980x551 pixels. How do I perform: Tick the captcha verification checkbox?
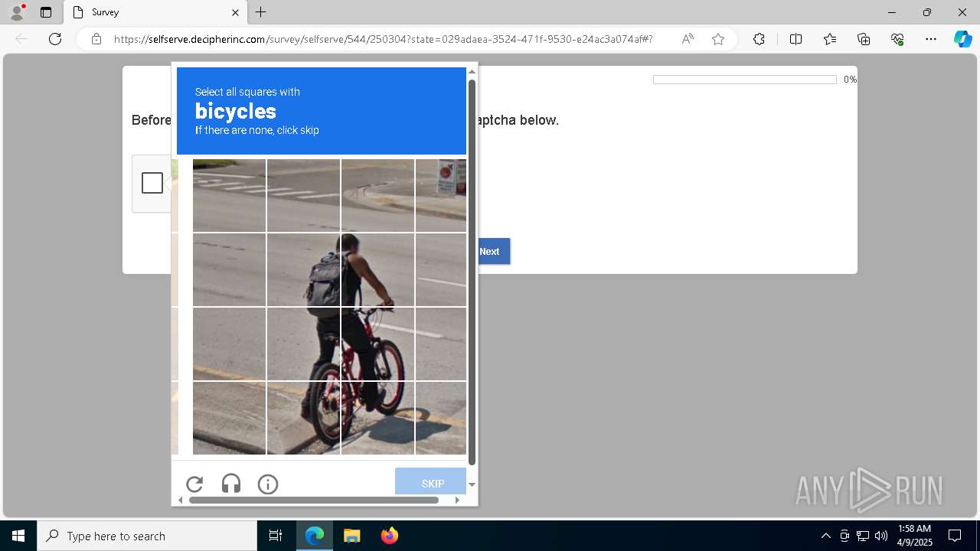coord(152,183)
